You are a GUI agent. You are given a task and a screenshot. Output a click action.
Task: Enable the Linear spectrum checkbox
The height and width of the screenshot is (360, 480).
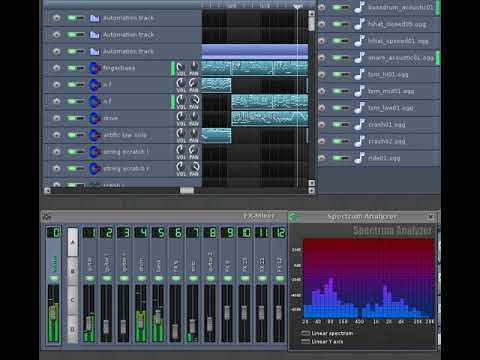coord(305,333)
